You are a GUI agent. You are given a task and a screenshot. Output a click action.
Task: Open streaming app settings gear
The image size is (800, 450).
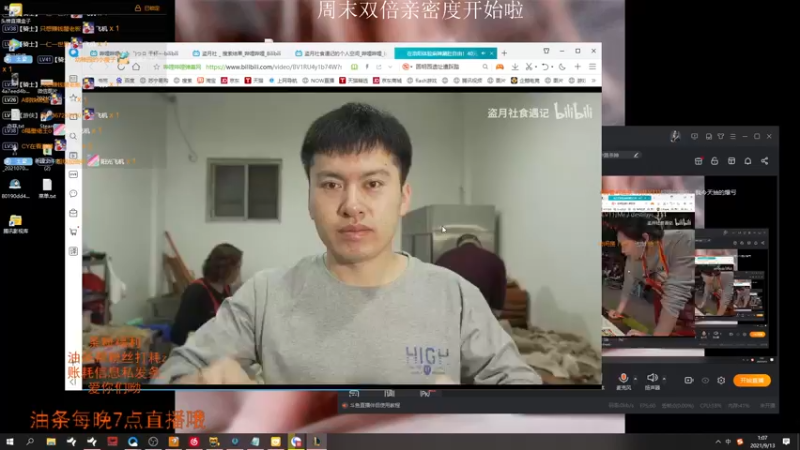click(x=721, y=380)
